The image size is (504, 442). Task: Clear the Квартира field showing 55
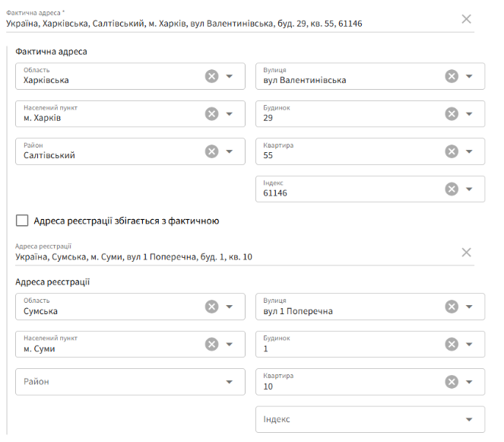click(x=452, y=151)
